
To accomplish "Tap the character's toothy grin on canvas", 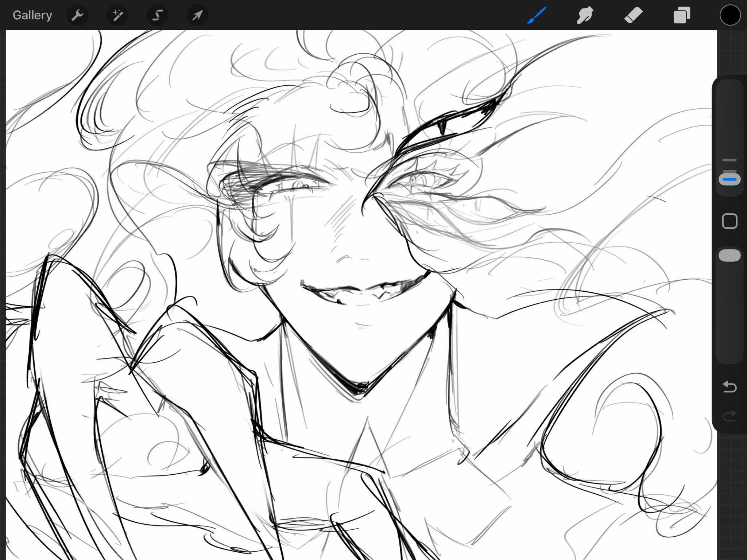I will (x=365, y=289).
